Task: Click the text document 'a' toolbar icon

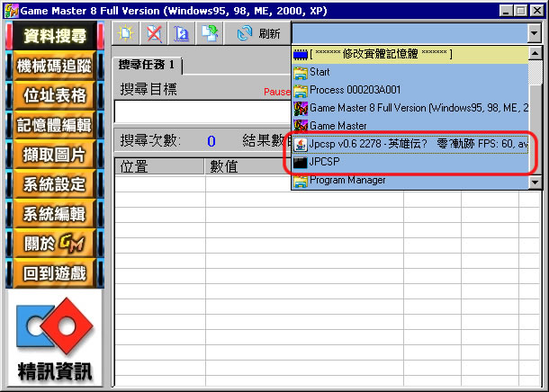Action: 182,33
